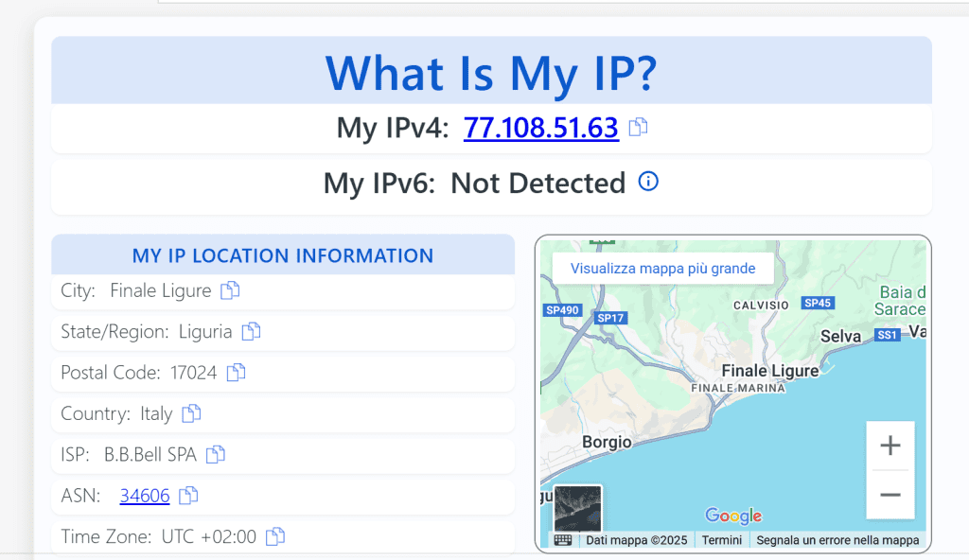This screenshot has width=969, height=560.
Task: Copy the ISP name B.B.Bell SPA
Action: (216, 454)
